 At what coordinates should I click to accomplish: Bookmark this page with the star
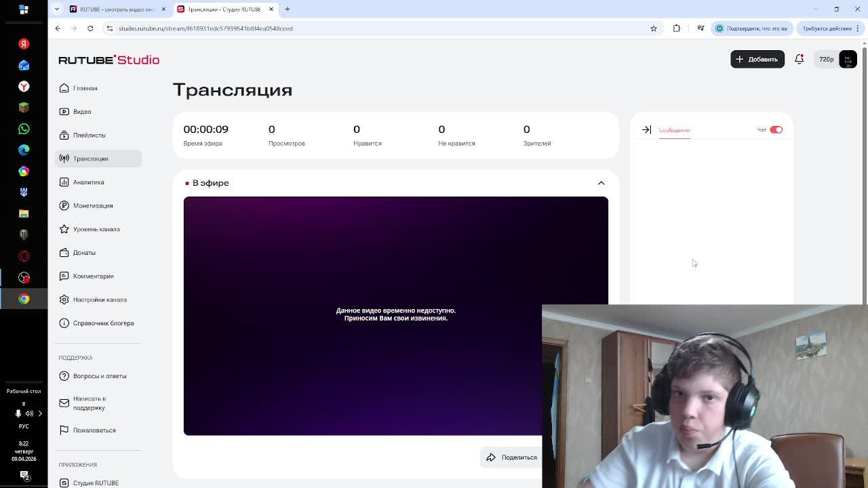pos(654,28)
